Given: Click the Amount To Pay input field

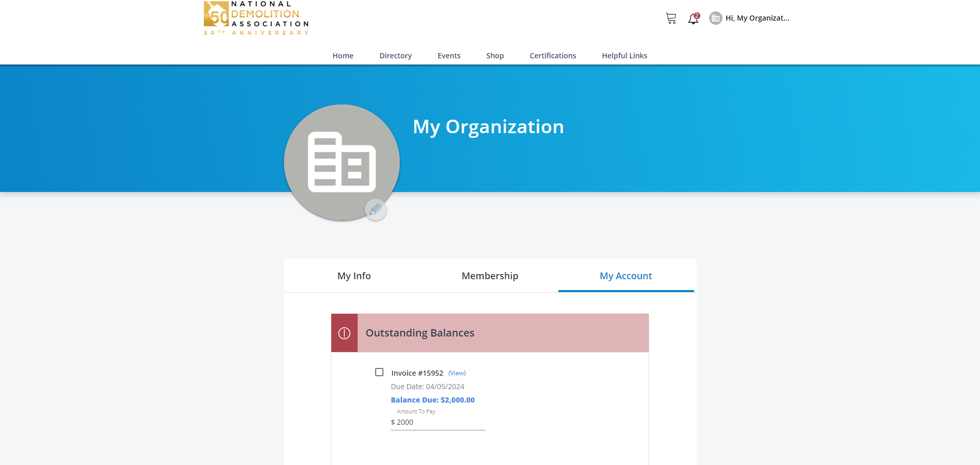Looking at the screenshot, I should 439,422.
